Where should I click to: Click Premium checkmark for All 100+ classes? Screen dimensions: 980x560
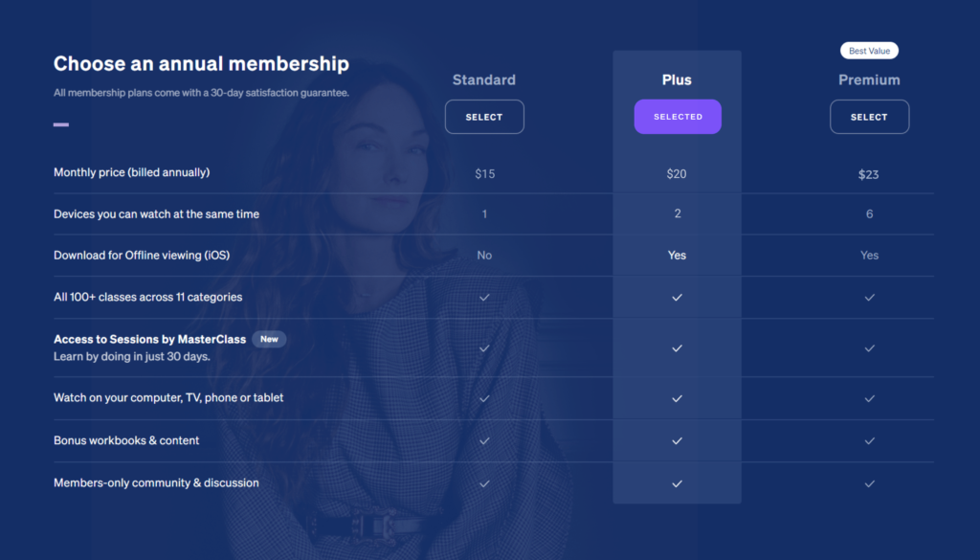point(869,297)
